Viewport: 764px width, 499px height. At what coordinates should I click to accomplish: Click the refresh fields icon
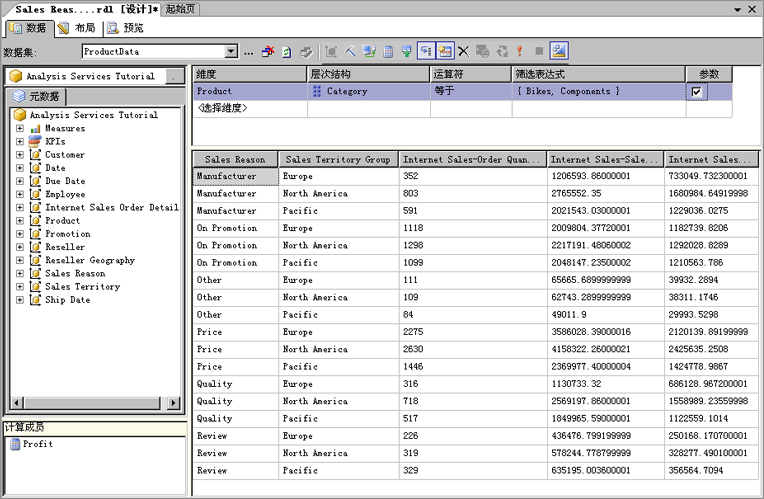click(286, 51)
